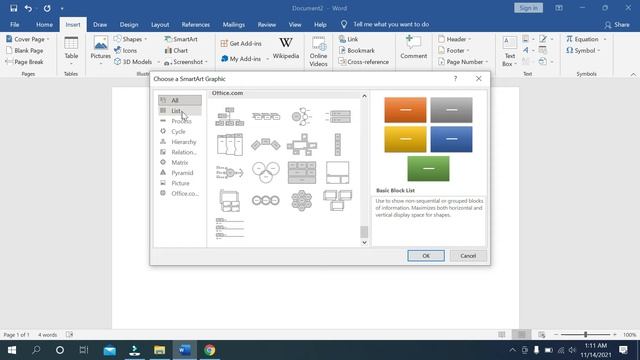Open the Pictures insert button

(100, 51)
